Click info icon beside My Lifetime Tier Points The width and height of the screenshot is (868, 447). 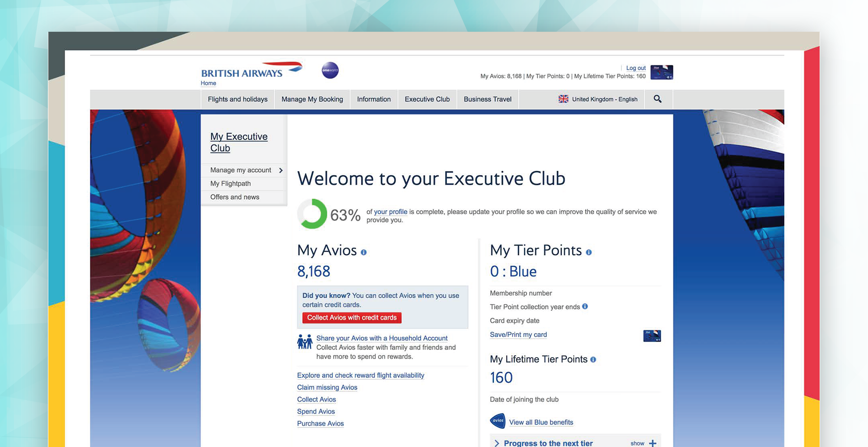(x=593, y=359)
